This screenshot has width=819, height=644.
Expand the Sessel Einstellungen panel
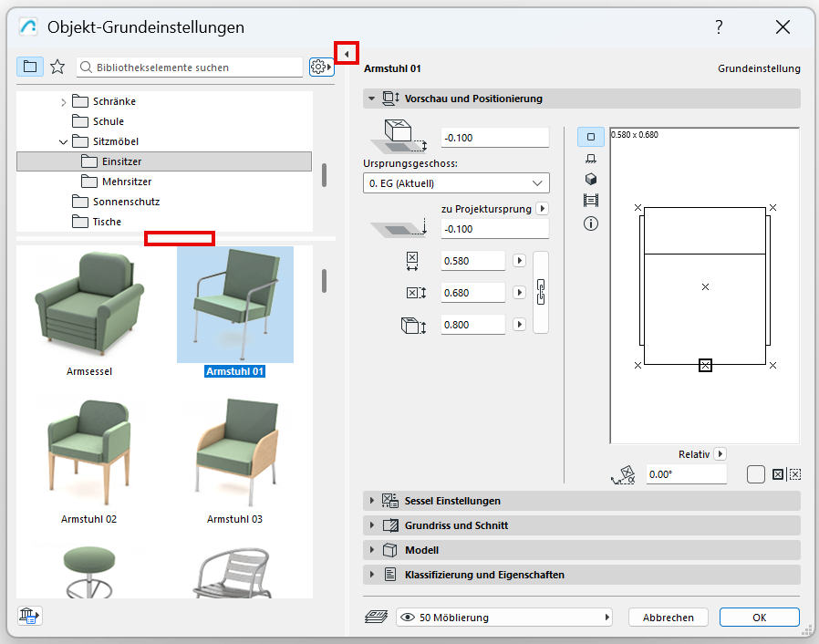click(371, 501)
